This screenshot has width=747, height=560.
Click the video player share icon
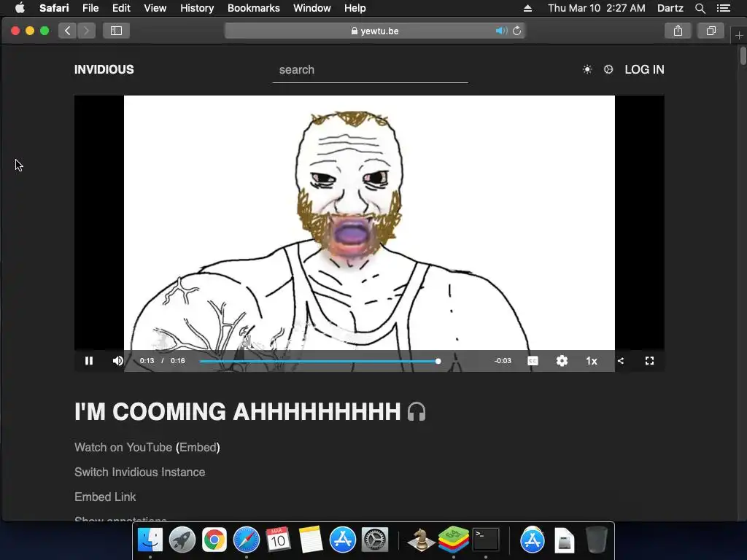point(620,361)
